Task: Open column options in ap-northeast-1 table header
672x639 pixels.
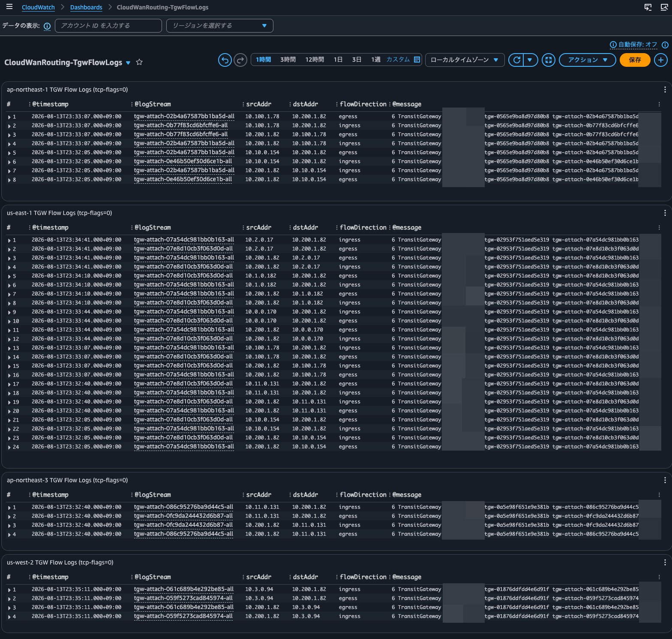Action: (659, 104)
